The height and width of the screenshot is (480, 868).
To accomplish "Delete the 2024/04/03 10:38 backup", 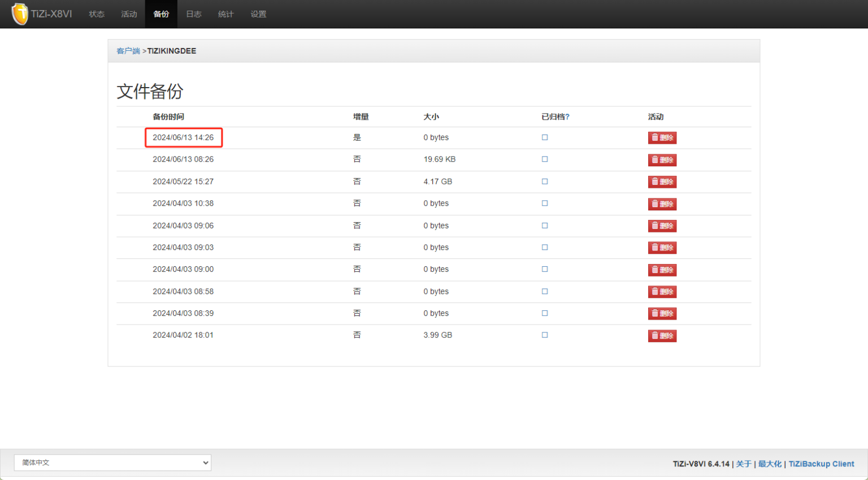I will [x=662, y=204].
